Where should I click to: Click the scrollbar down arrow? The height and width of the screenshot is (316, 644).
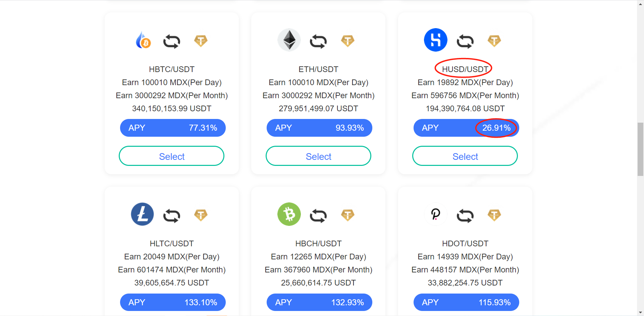[640, 313]
